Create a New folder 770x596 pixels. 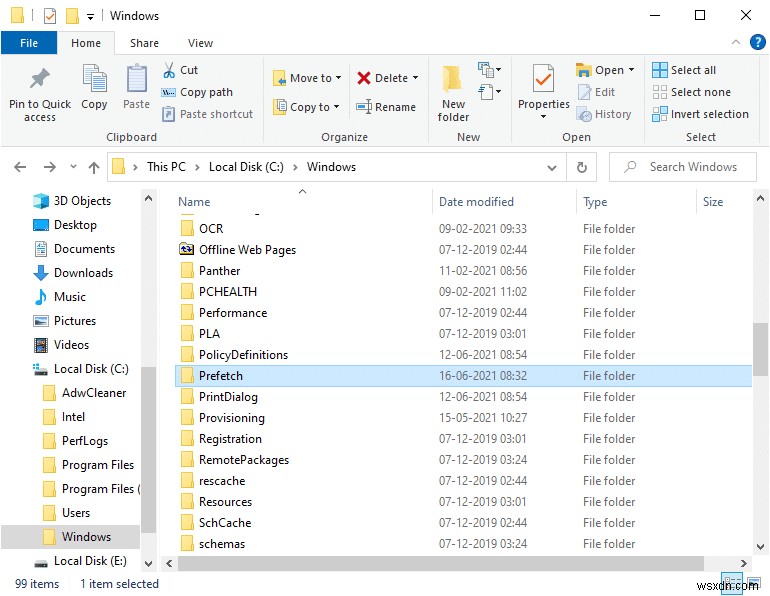(453, 93)
